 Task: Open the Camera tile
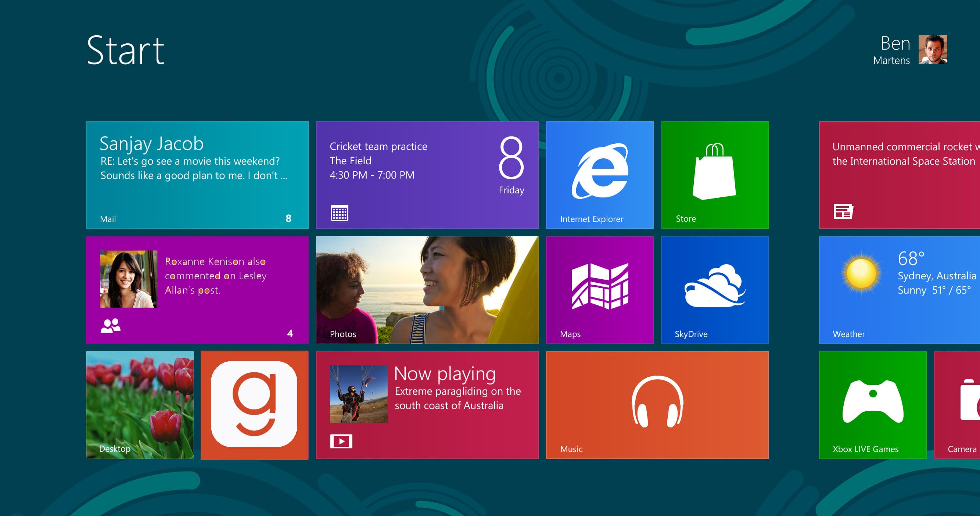(957, 405)
